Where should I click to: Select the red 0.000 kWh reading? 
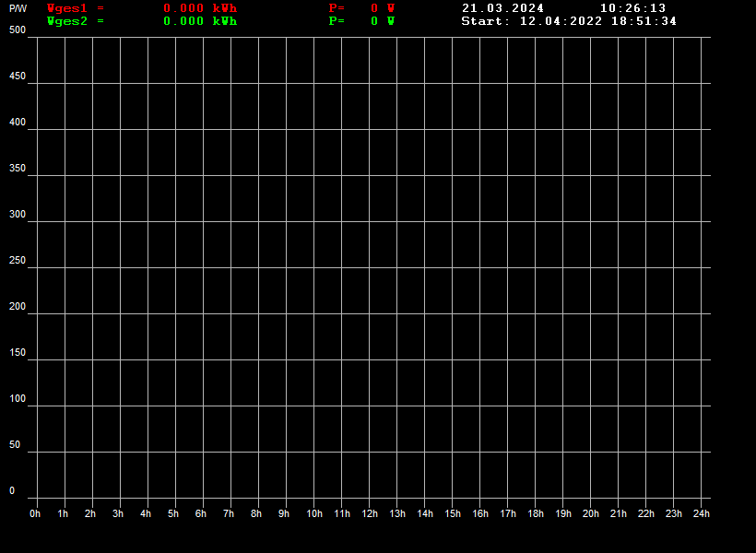[200, 8]
